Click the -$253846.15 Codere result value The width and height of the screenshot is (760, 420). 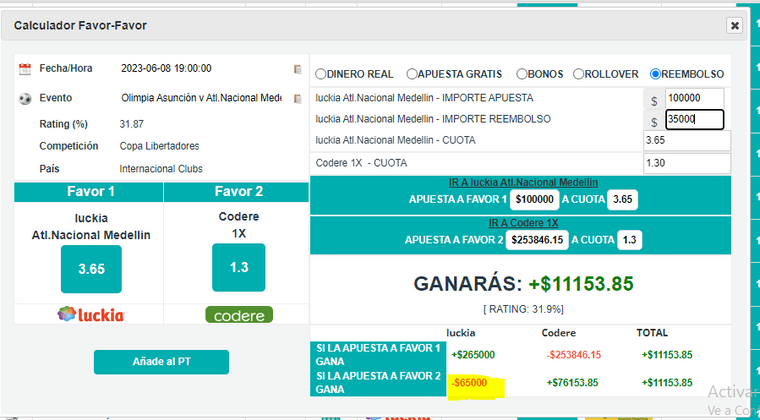pos(573,355)
